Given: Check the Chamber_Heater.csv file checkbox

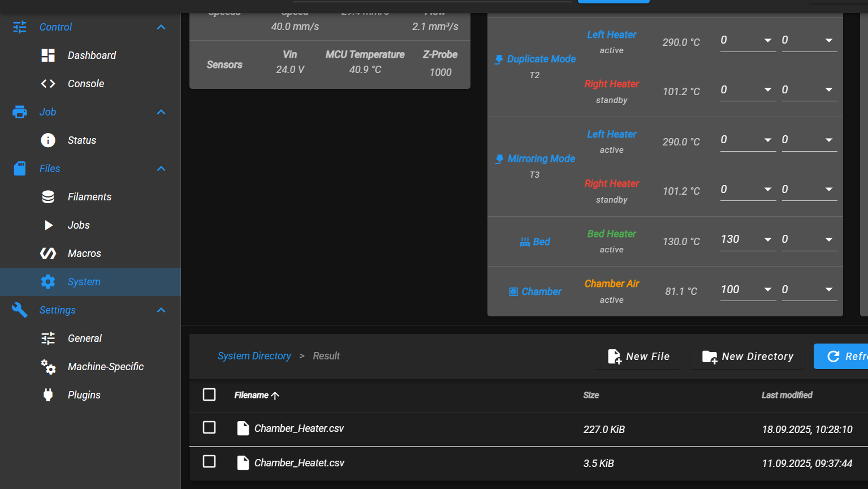Looking at the screenshot, I should (x=209, y=427).
